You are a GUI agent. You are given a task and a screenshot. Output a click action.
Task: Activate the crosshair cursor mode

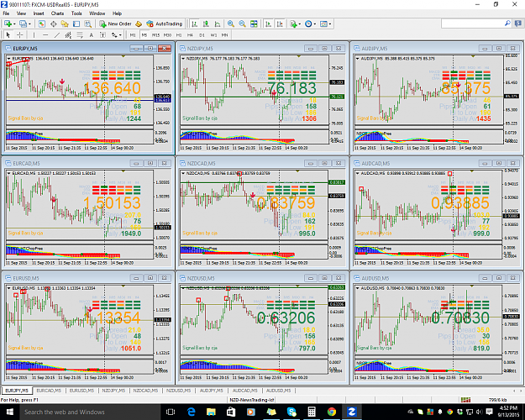pos(20,34)
